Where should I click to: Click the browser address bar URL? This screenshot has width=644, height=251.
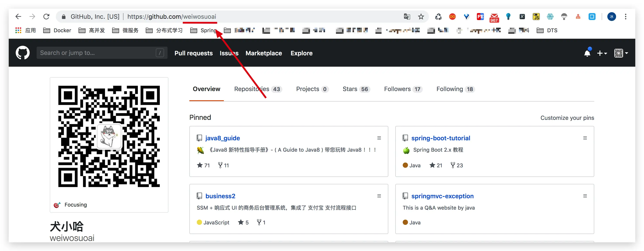[x=171, y=17]
